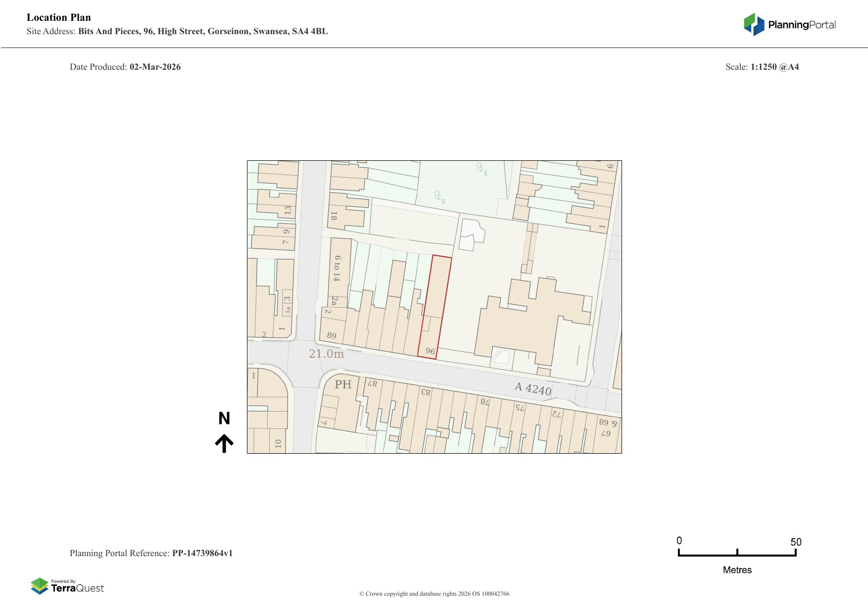Click the TerraQuest layered logo icon
The image size is (868, 614).
[x=40, y=586]
